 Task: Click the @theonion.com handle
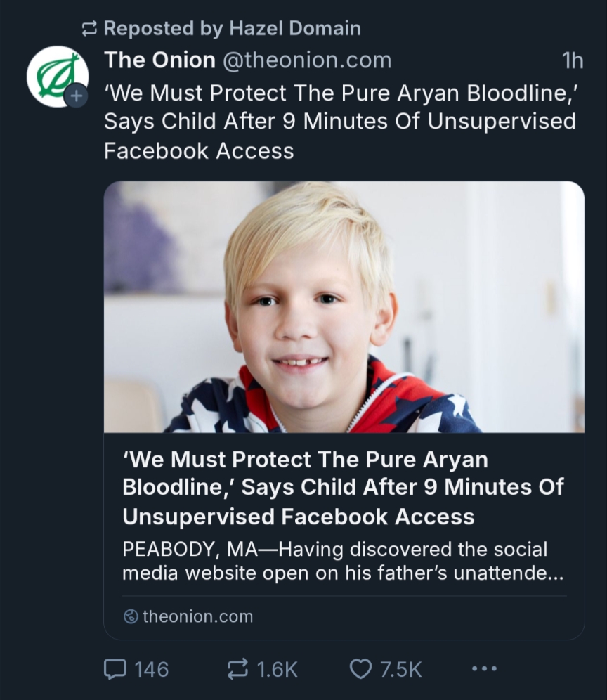[x=306, y=60]
